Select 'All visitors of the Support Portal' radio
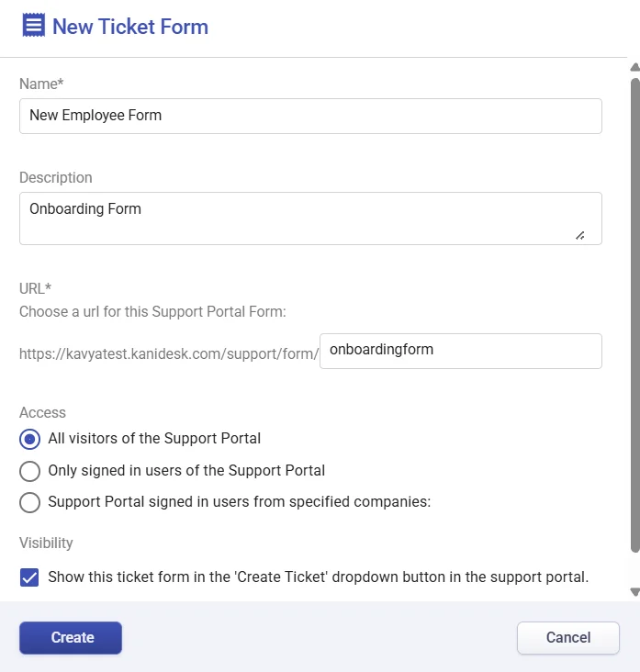The width and height of the screenshot is (640, 672). click(30, 439)
